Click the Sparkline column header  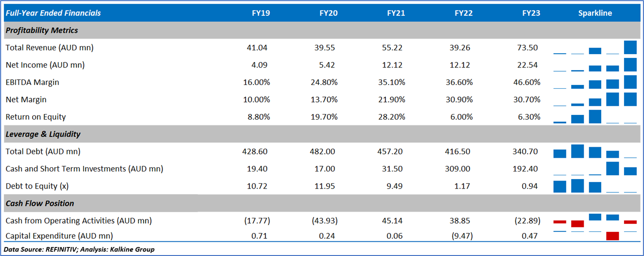(595, 13)
